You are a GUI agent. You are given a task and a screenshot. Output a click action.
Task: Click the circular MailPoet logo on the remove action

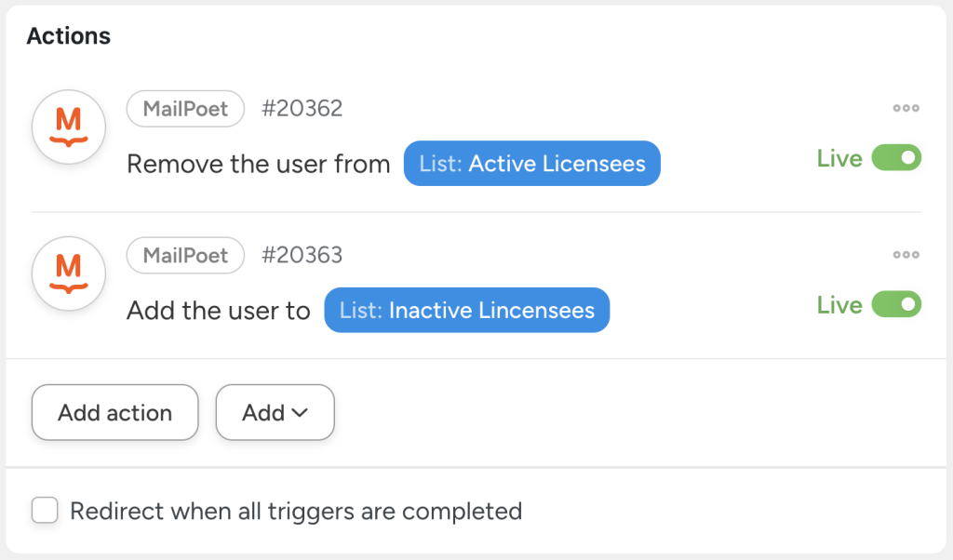pyautogui.click(x=69, y=127)
